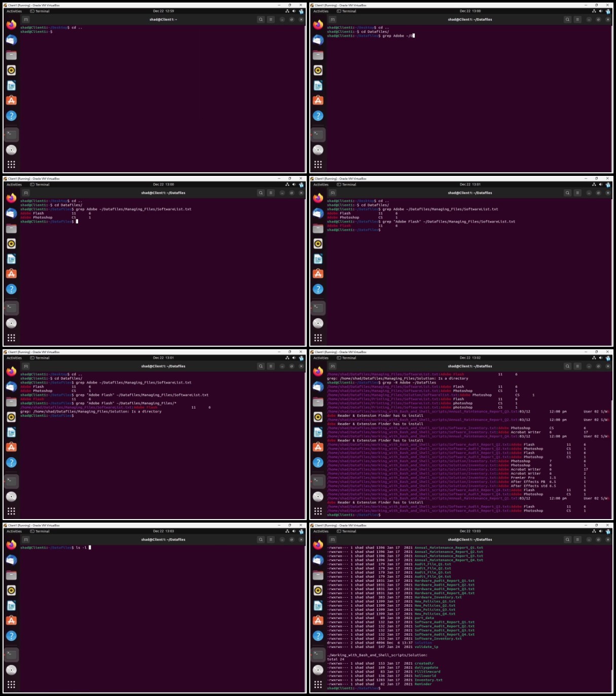Open LibreOffice Writer in the file-listing window's dock
The width and height of the screenshot is (616, 696).
pos(318,606)
